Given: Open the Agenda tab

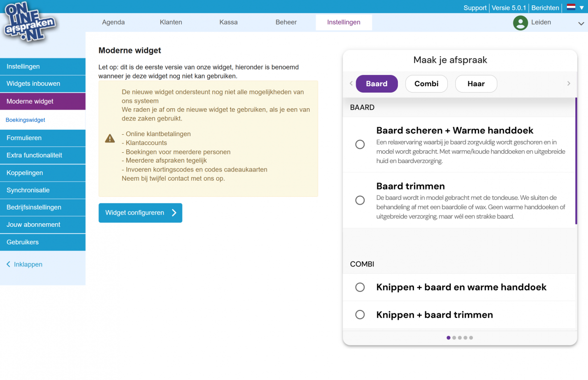Looking at the screenshot, I should tap(113, 23).
